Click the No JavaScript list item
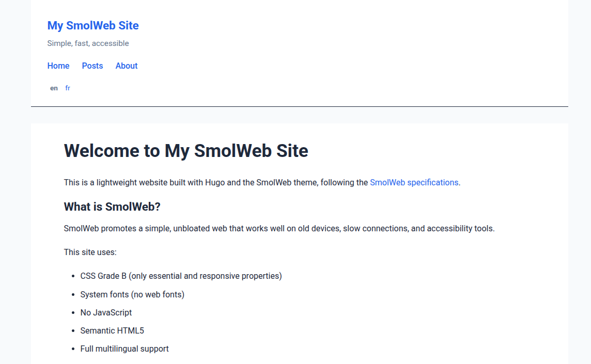 point(106,312)
